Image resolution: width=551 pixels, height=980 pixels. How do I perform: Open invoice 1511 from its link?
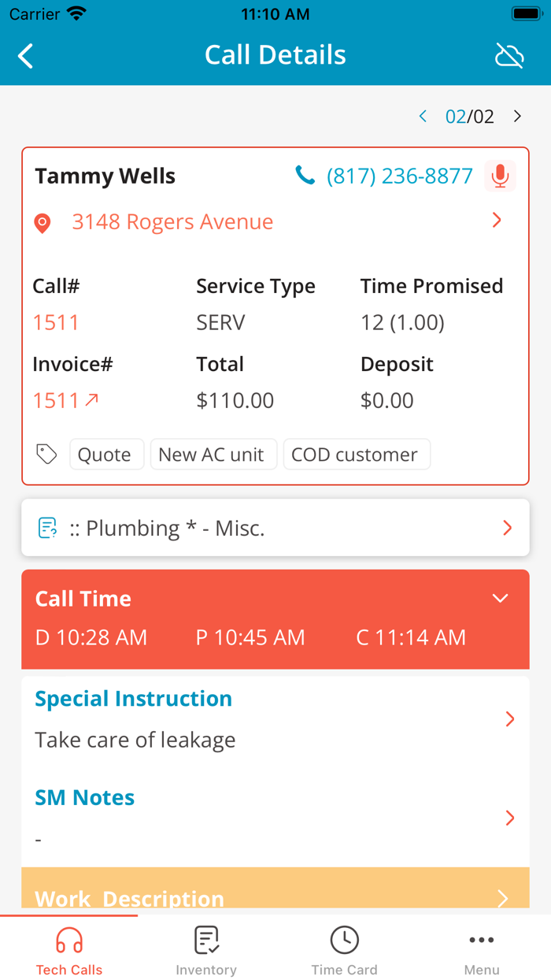click(x=56, y=400)
